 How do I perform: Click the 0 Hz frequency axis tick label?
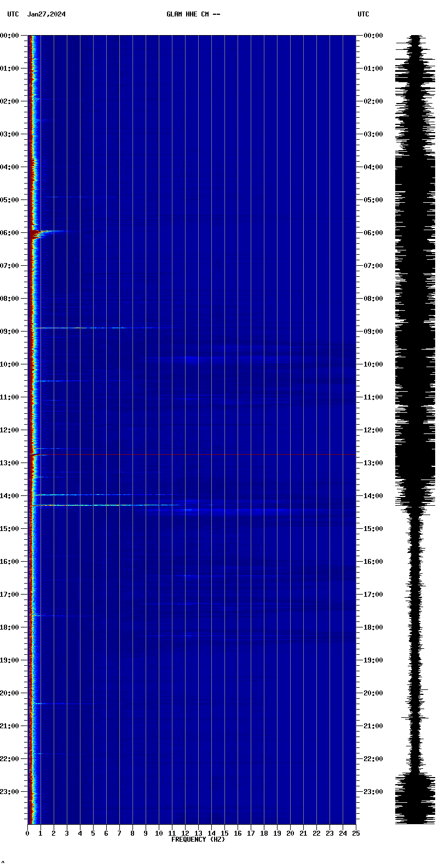(27, 833)
